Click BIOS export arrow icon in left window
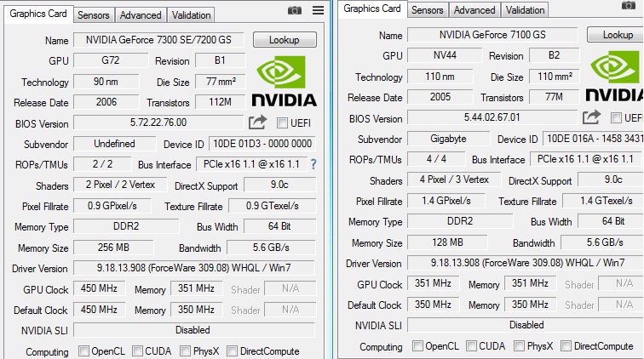644x359 pixels. click(257, 123)
